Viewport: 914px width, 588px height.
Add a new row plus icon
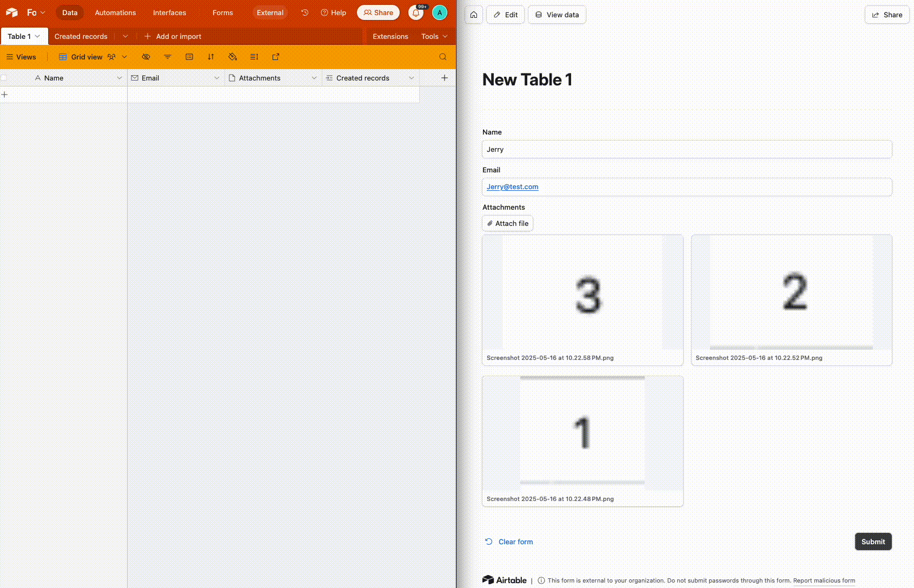(x=5, y=95)
